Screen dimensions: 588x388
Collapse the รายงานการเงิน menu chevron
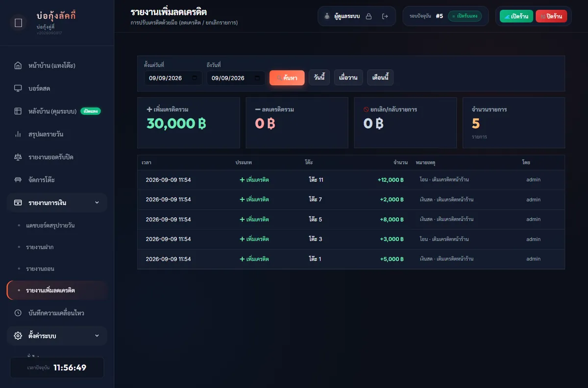pyautogui.click(x=97, y=203)
